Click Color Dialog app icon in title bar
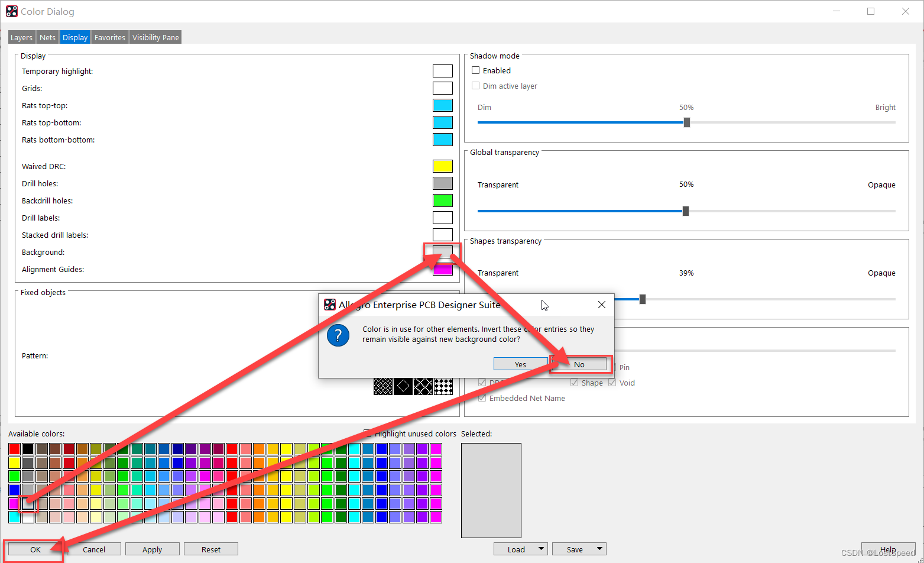 [x=11, y=11]
